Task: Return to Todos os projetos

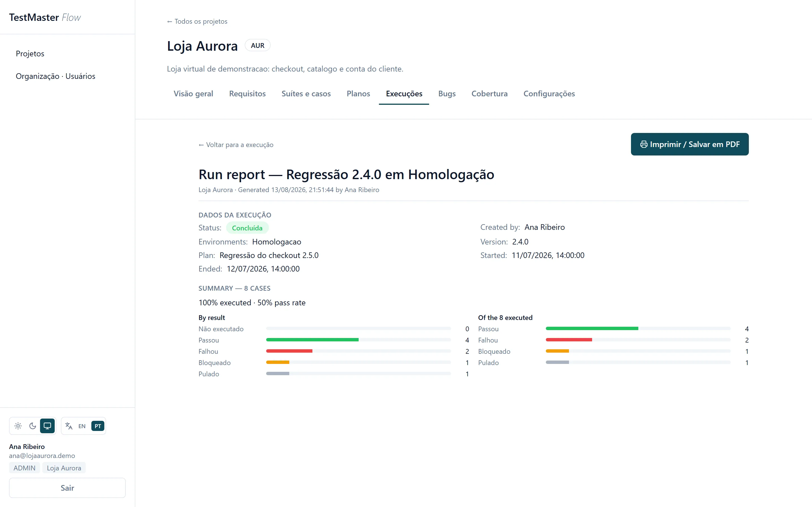Action: 197,21
